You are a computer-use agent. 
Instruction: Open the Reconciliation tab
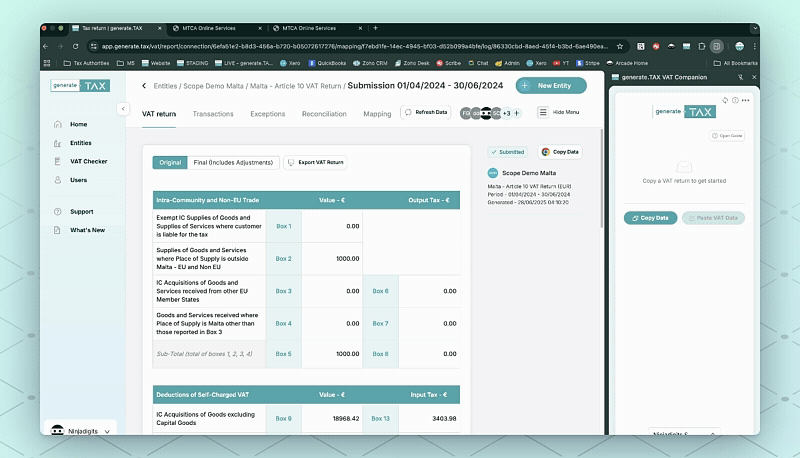324,114
